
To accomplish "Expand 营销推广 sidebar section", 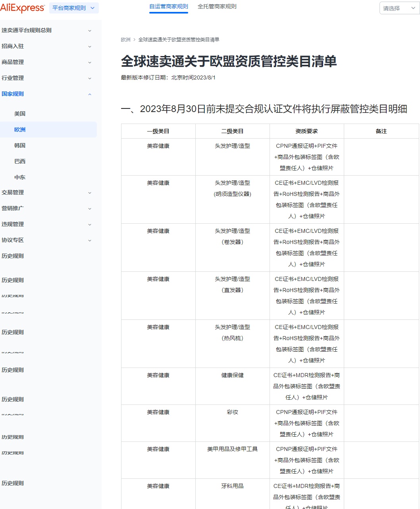I will [13, 208].
